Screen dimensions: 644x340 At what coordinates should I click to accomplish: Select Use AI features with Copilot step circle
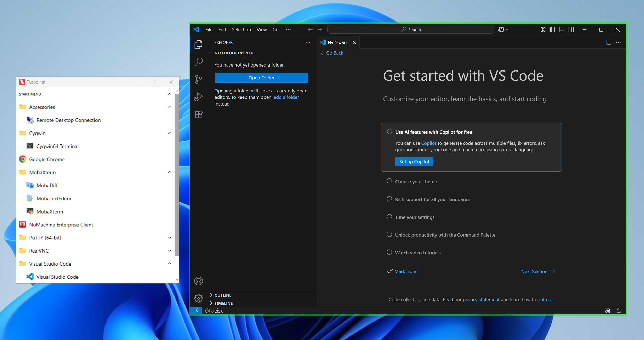(389, 131)
